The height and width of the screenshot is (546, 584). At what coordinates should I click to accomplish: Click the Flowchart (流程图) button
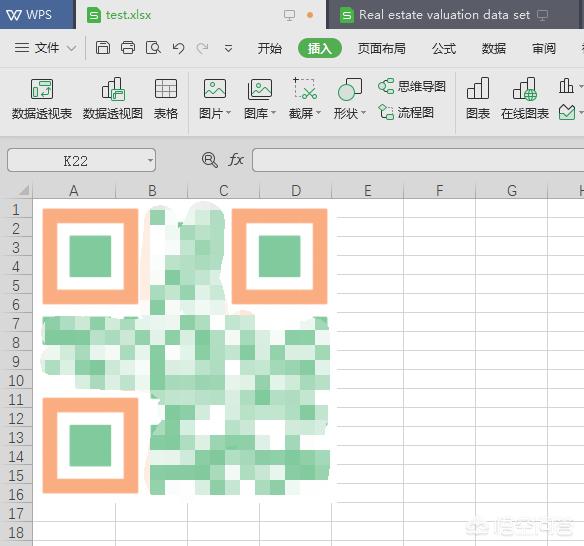click(406, 112)
